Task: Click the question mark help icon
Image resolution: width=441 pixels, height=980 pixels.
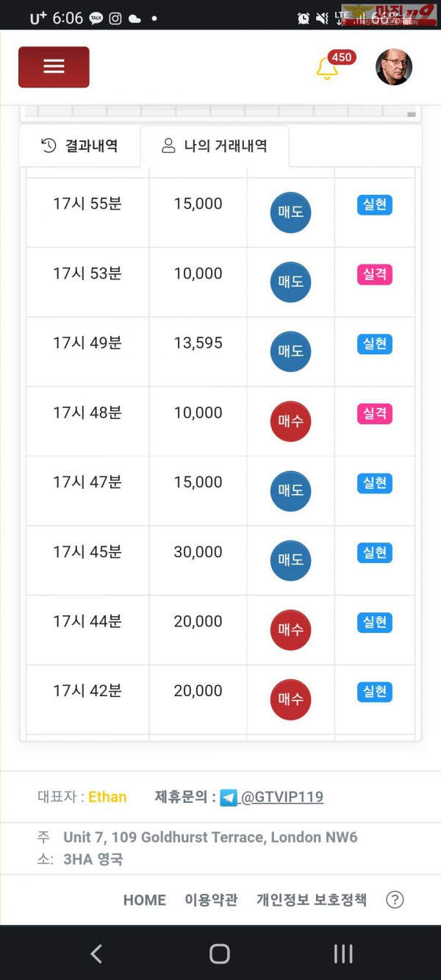Action: [395, 900]
